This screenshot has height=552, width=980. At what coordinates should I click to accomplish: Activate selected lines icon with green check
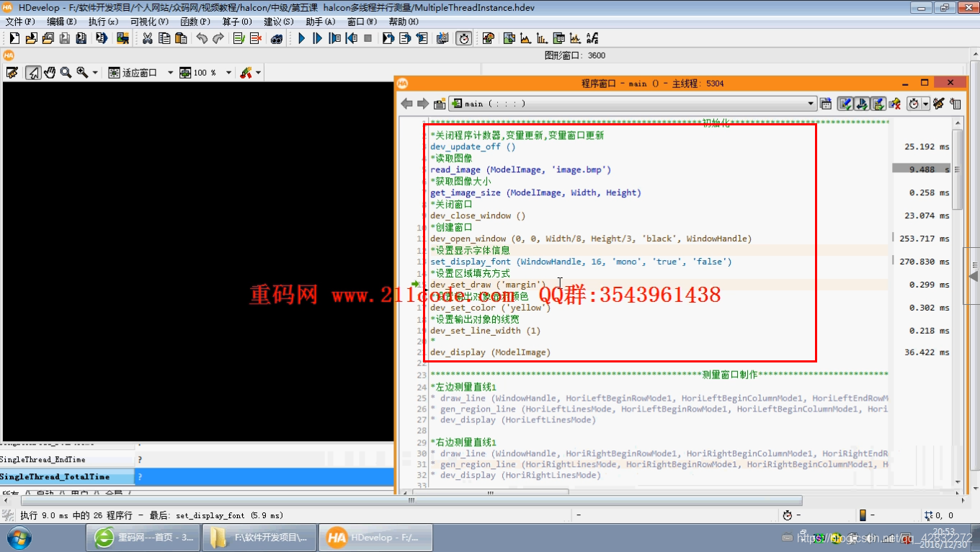click(239, 37)
